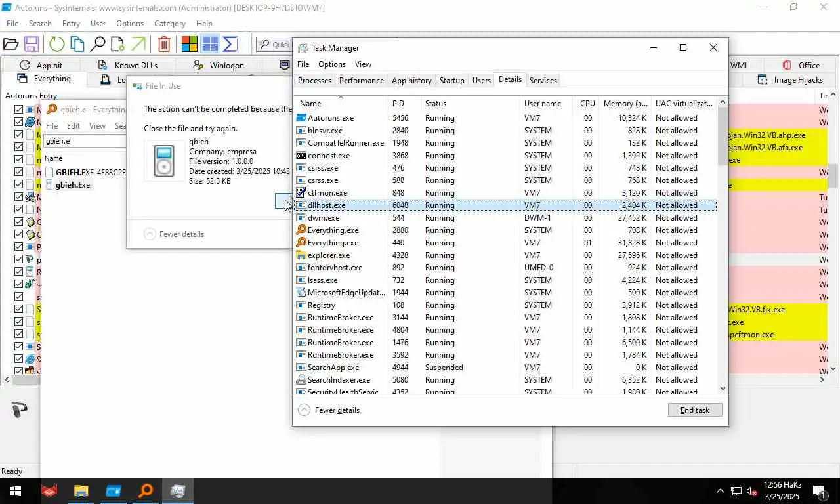This screenshot has width=840, height=504.
Task: Click the gbieh.Exe file icon in Everything window
Action: [x=49, y=185]
